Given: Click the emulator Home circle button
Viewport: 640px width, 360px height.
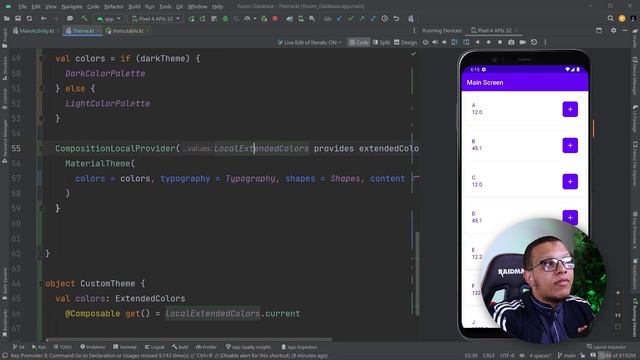Looking at the screenshot, I should 489,42.
